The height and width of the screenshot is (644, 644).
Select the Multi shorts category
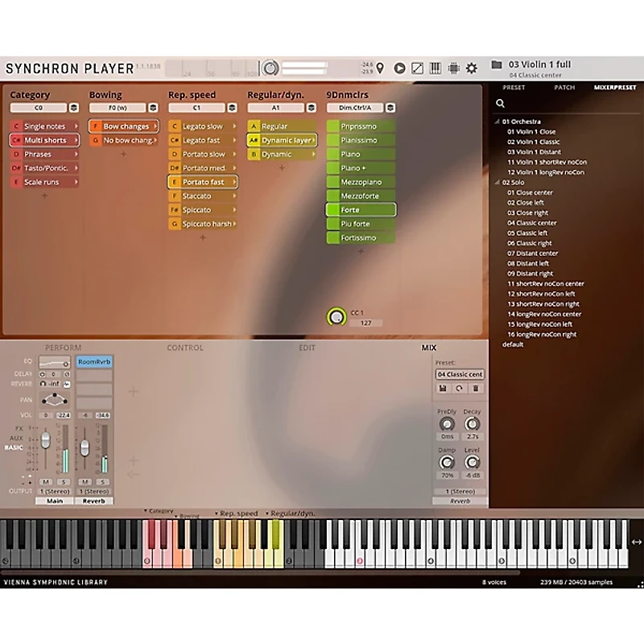click(44, 140)
